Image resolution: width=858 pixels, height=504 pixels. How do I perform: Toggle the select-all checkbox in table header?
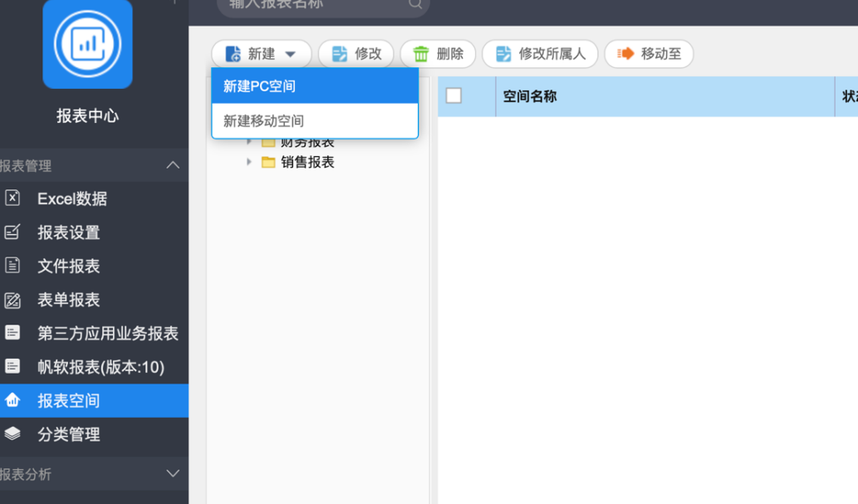pos(454,95)
